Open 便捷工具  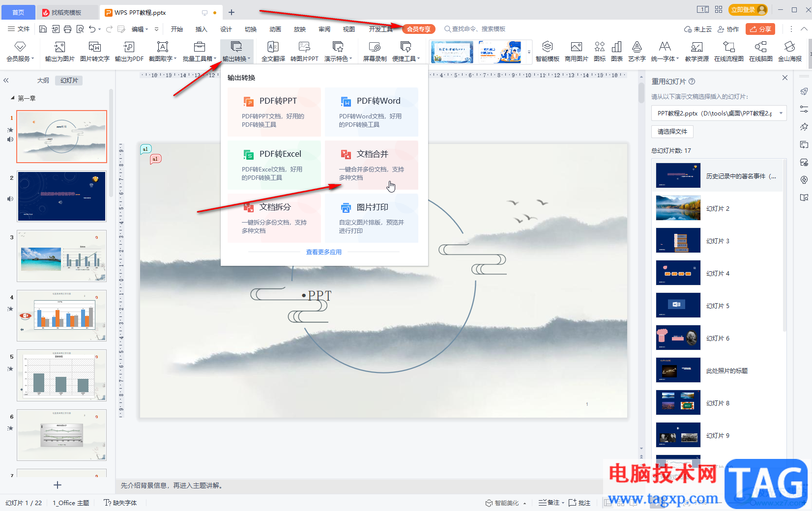coord(406,52)
